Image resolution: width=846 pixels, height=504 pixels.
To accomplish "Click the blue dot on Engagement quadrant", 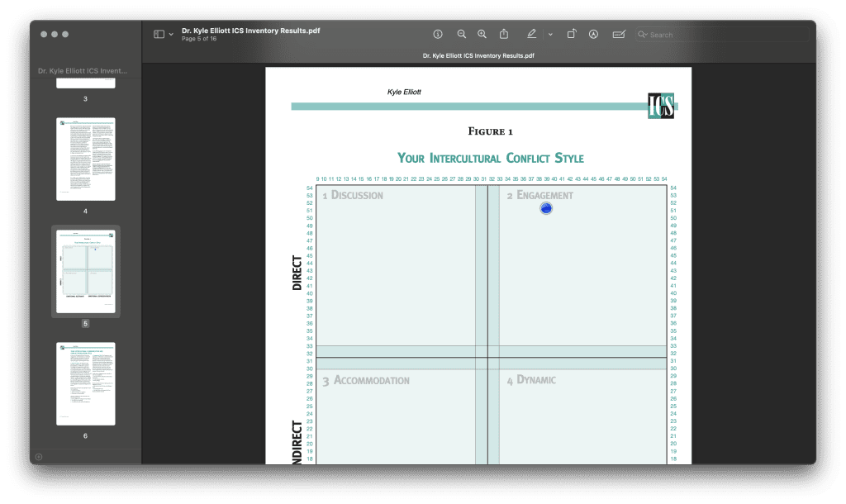I will click(x=545, y=208).
